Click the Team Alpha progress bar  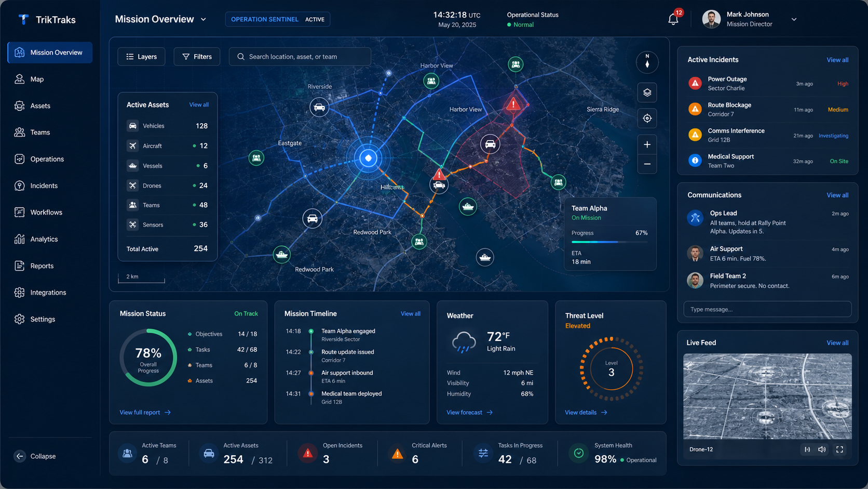[x=609, y=242]
